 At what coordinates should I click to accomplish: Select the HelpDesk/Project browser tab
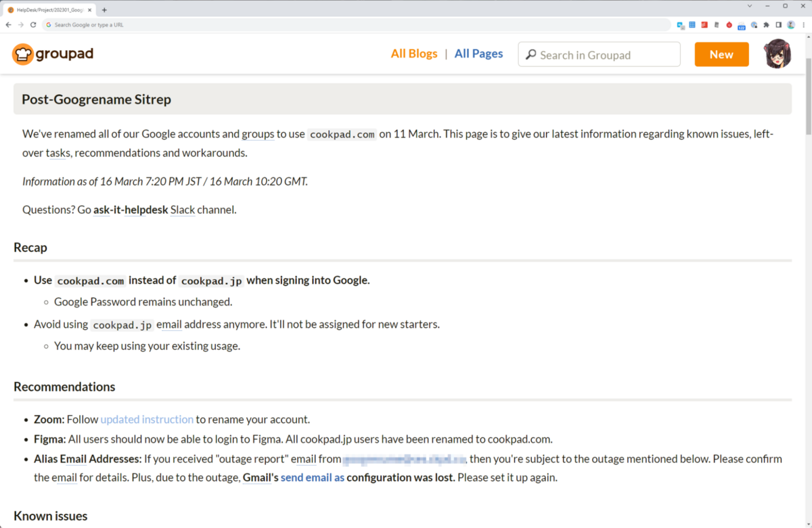click(x=49, y=10)
